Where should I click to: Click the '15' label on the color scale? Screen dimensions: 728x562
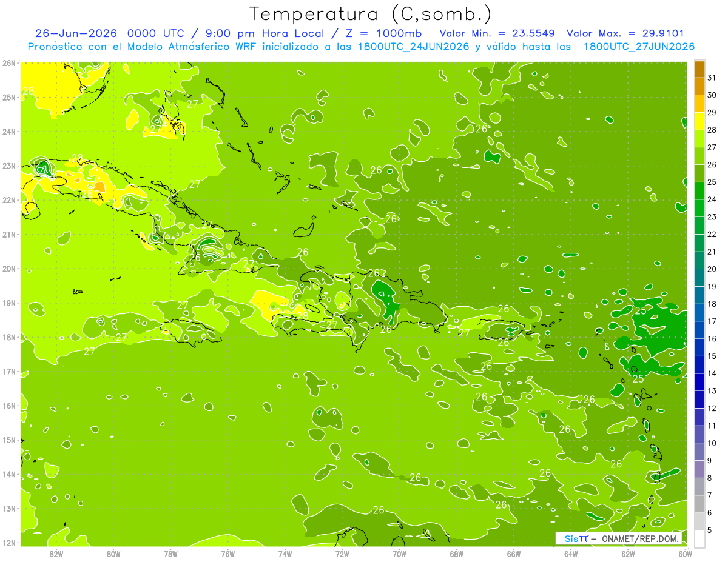click(x=712, y=356)
